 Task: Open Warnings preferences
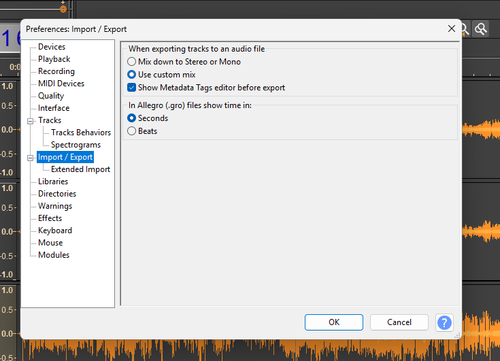tap(55, 206)
